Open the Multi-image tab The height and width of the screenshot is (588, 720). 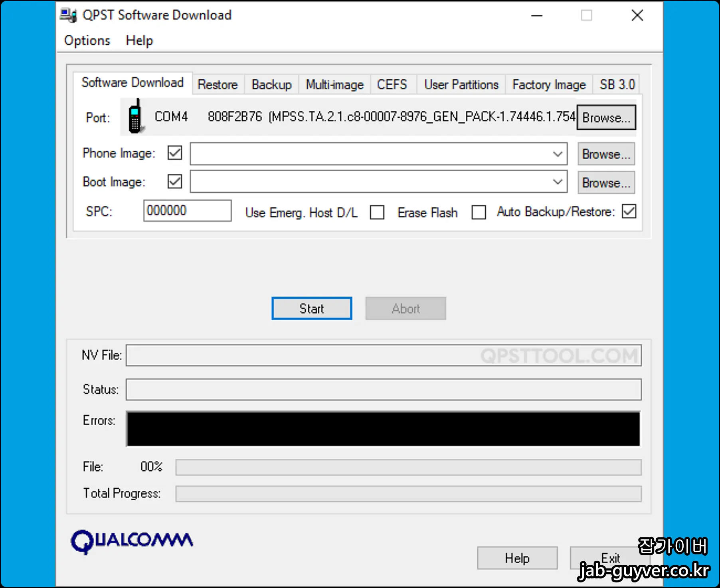[x=334, y=84]
